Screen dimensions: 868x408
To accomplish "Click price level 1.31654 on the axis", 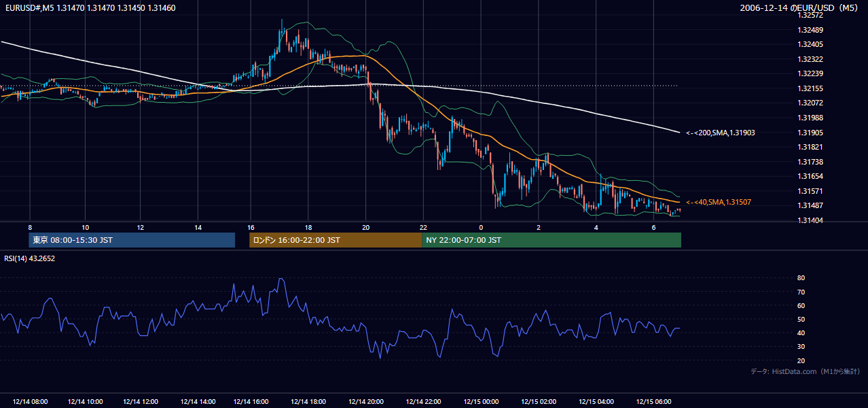I will point(810,176).
